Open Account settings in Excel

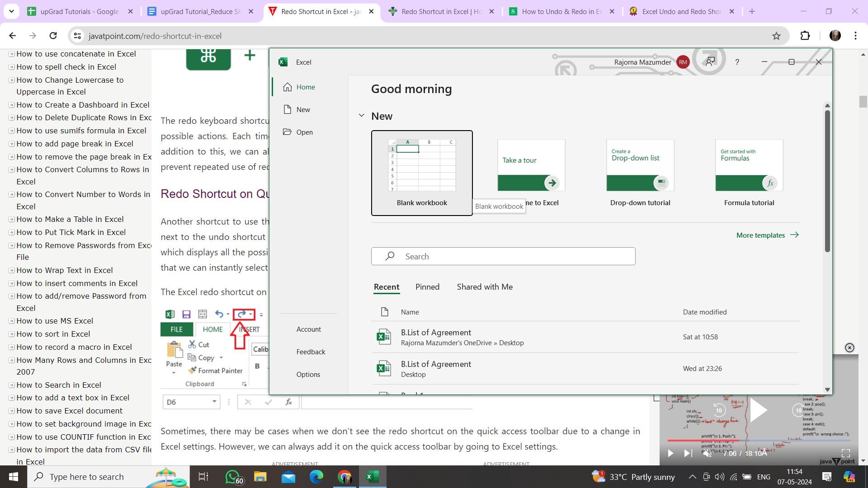click(309, 329)
